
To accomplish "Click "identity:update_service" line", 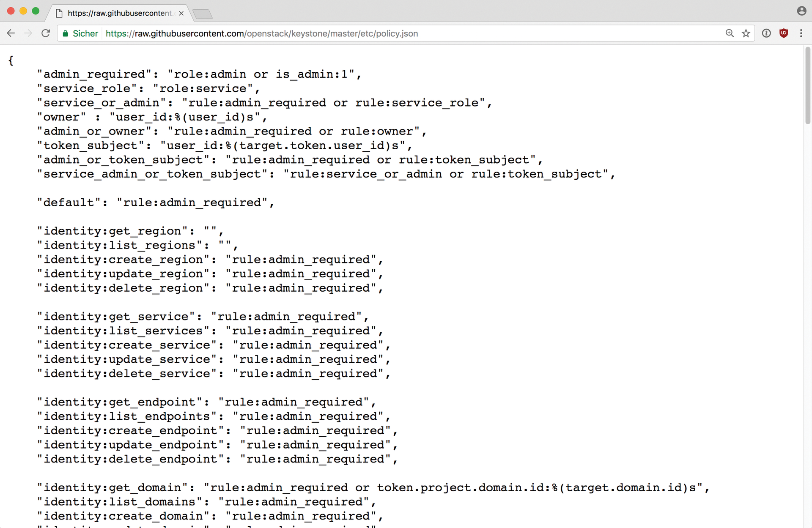I will [214, 359].
